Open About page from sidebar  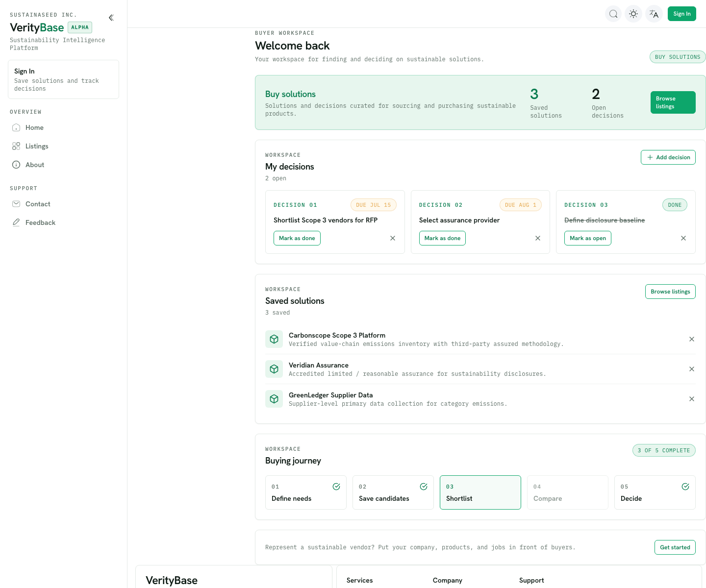tap(63, 165)
